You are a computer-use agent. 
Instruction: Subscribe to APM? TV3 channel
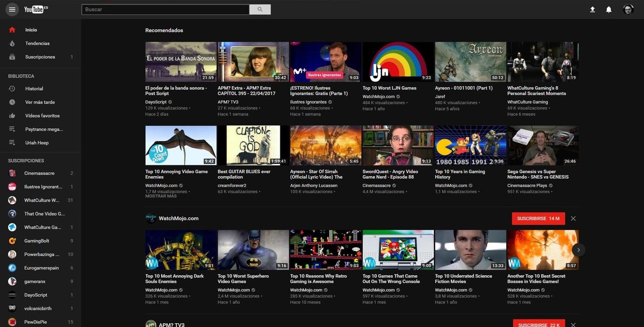coord(538,324)
